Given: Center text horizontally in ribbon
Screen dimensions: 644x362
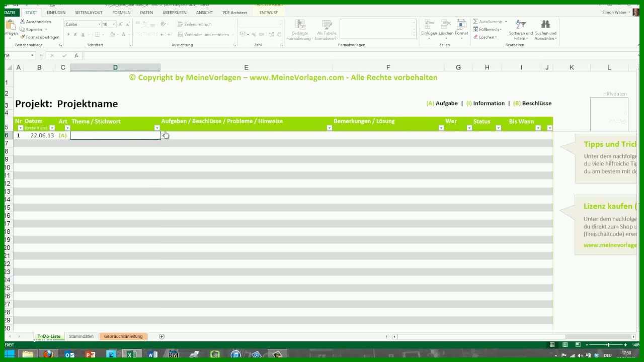Looking at the screenshot, I should [145, 35].
